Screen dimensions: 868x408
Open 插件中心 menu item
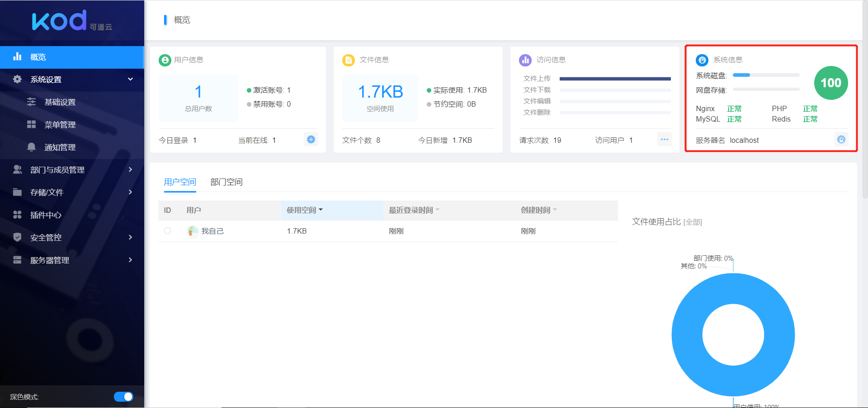72,215
